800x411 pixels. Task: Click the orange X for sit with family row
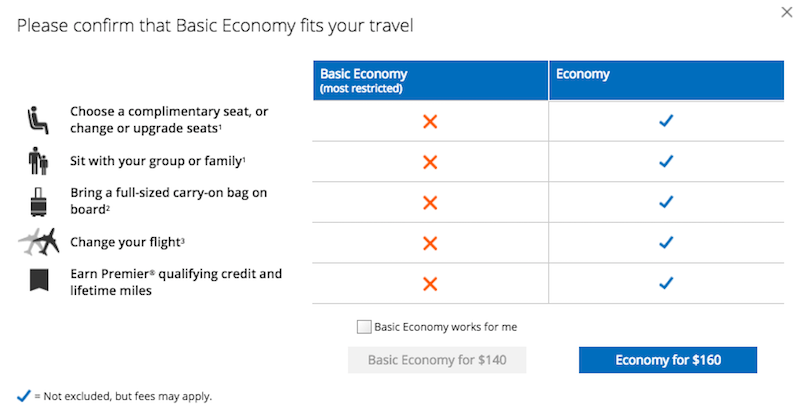[x=430, y=162]
